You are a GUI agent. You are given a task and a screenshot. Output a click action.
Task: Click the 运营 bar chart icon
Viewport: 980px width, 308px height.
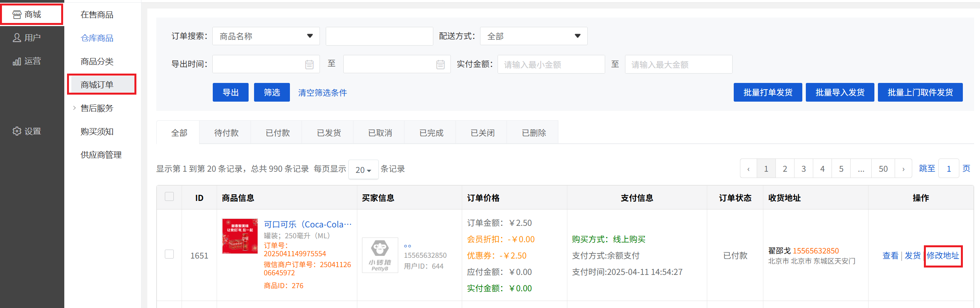pos(17,62)
